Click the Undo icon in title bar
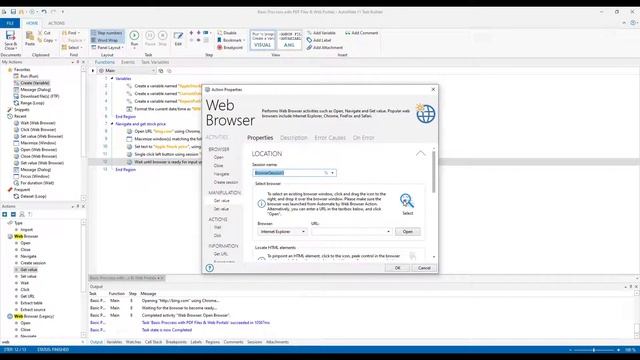This screenshot has height=360, width=640. (44, 12)
